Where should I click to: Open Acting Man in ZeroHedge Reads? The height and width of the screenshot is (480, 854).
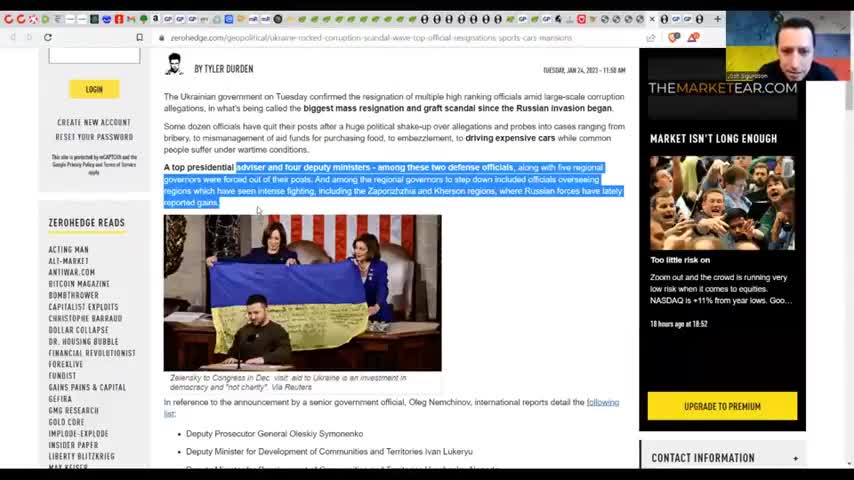(69, 250)
